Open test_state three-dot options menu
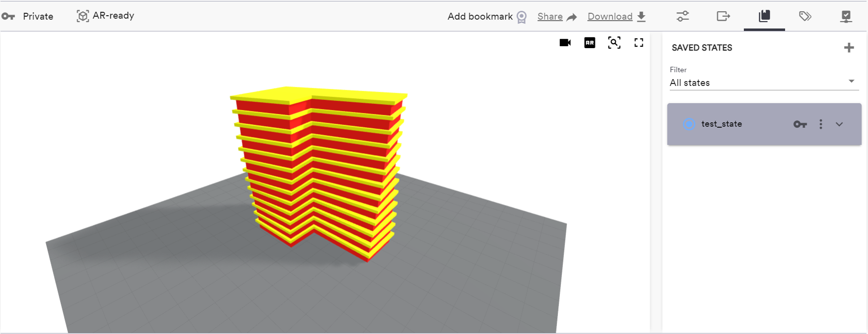Image resolution: width=868 pixels, height=334 pixels. (820, 124)
